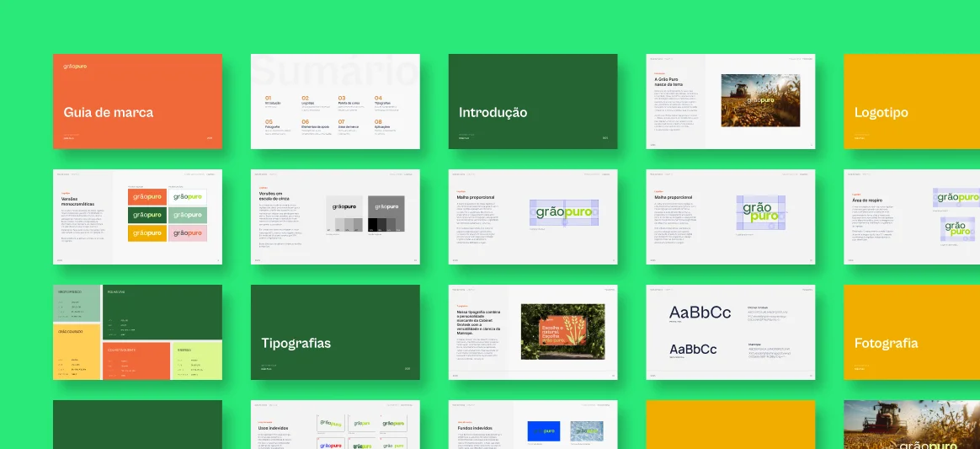Open the 'Sumário' contents slide
Screen dimensions: 980x449
(335, 101)
